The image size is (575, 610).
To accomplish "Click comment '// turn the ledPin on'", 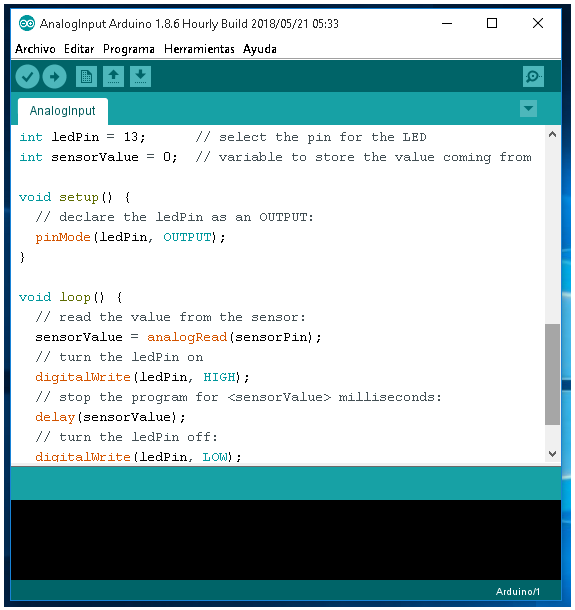I will point(119,357).
